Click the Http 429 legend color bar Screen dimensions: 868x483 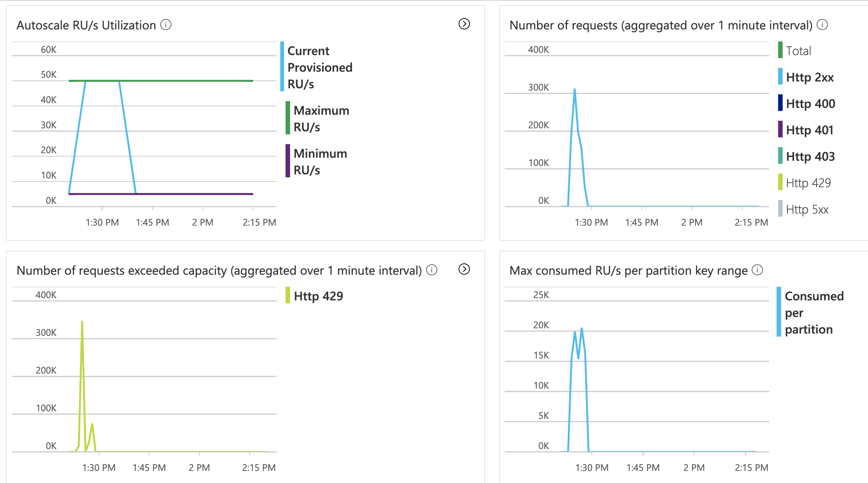(x=780, y=183)
